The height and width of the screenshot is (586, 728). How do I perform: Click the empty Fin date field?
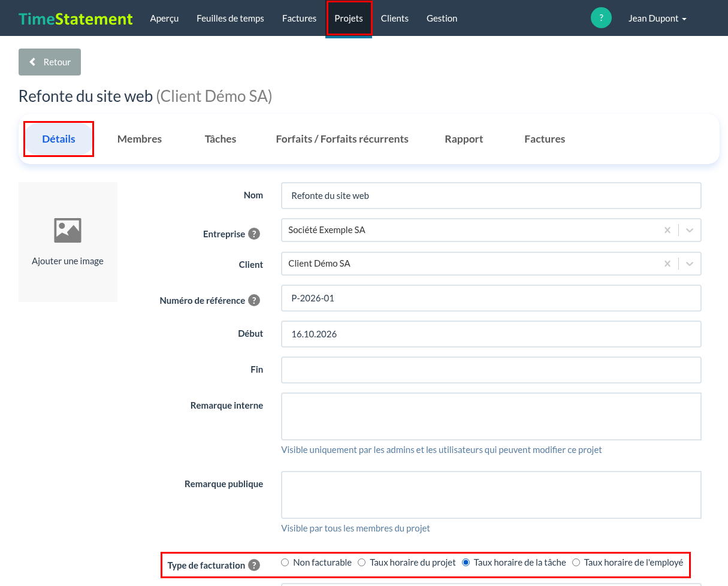[x=491, y=370]
